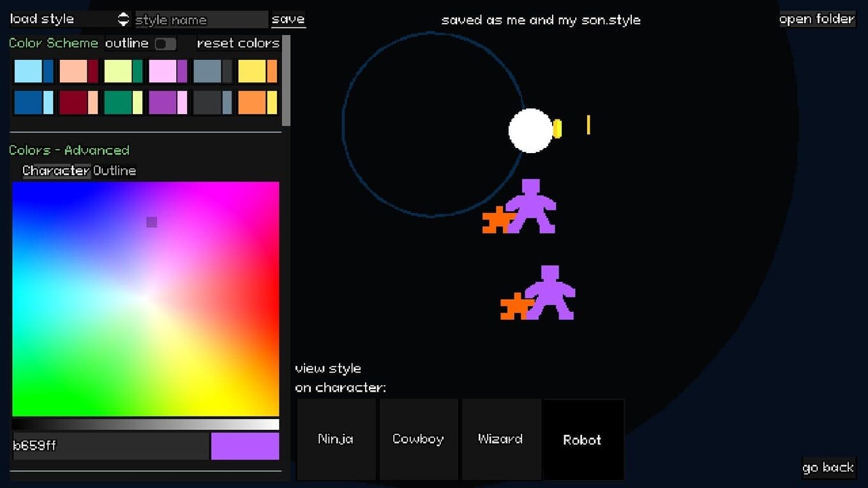Select the pink and purple color scheme
Image resolution: width=868 pixels, height=488 pixels.
[168, 71]
